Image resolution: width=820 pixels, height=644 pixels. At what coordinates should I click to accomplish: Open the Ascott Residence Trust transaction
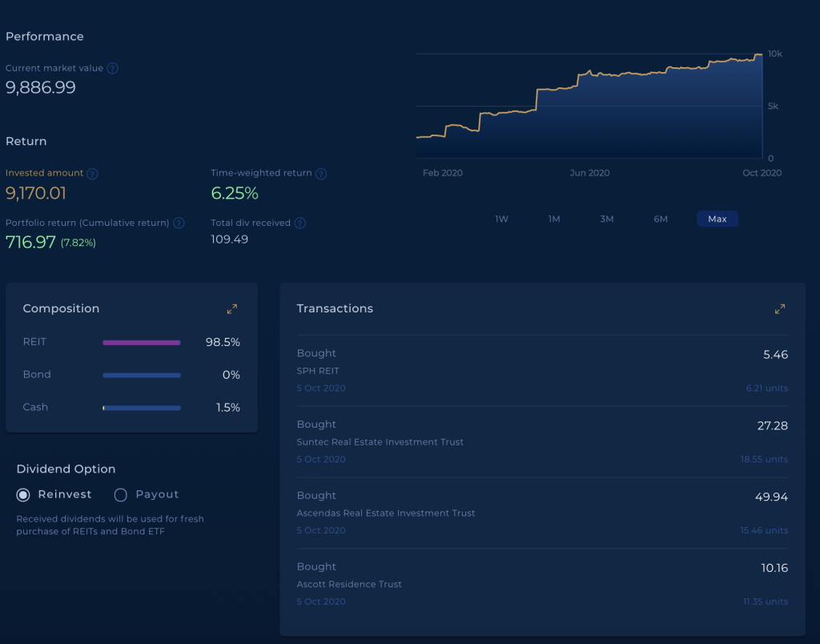pyautogui.click(x=542, y=584)
